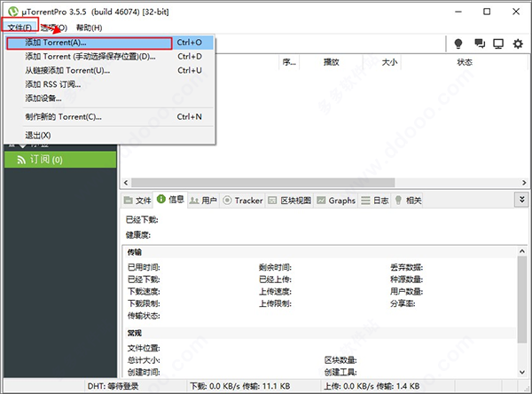Select 订阅 (0) in the sidebar

click(x=60, y=160)
